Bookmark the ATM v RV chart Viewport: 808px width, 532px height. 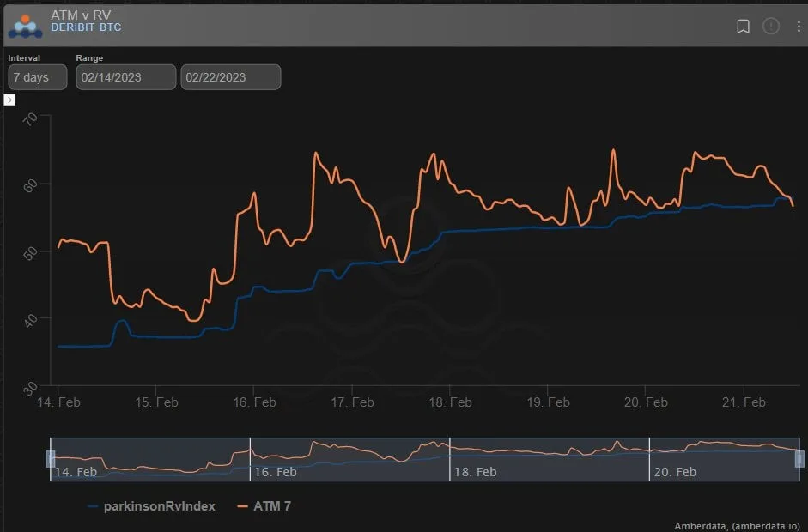[x=743, y=27]
